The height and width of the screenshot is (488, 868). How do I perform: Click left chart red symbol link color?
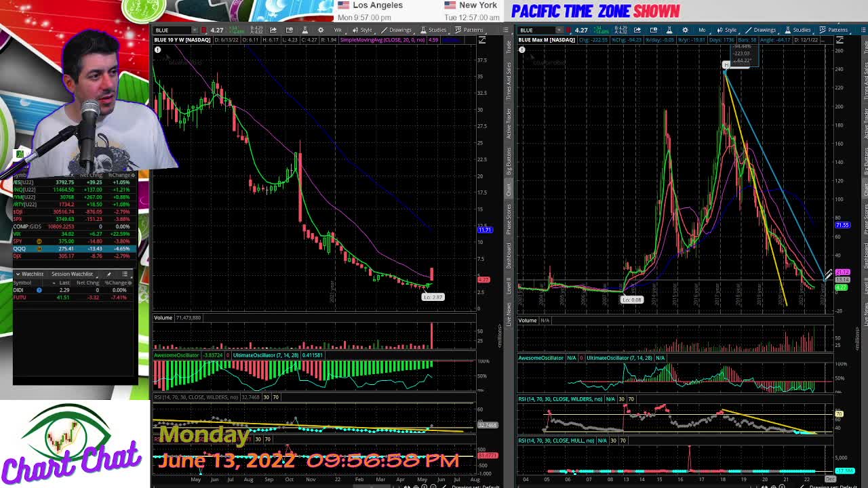coord(203,30)
